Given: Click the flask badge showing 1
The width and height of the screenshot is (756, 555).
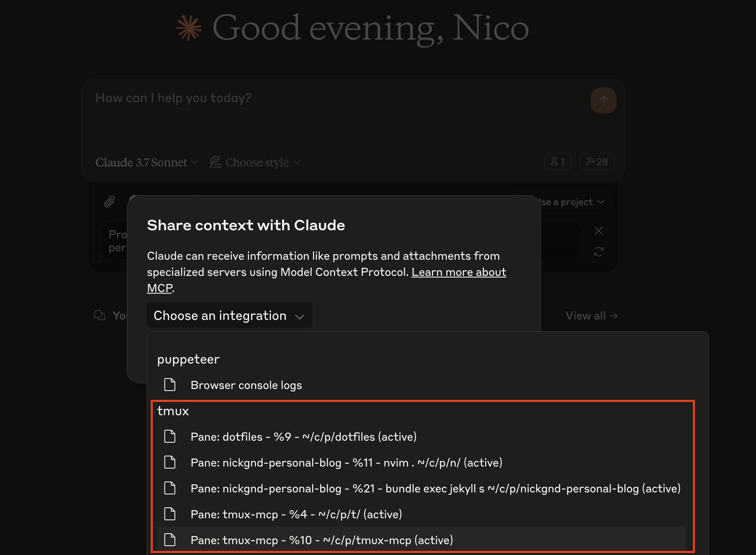Looking at the screenshot, I should pyautogui.click(x=557, y=162).
